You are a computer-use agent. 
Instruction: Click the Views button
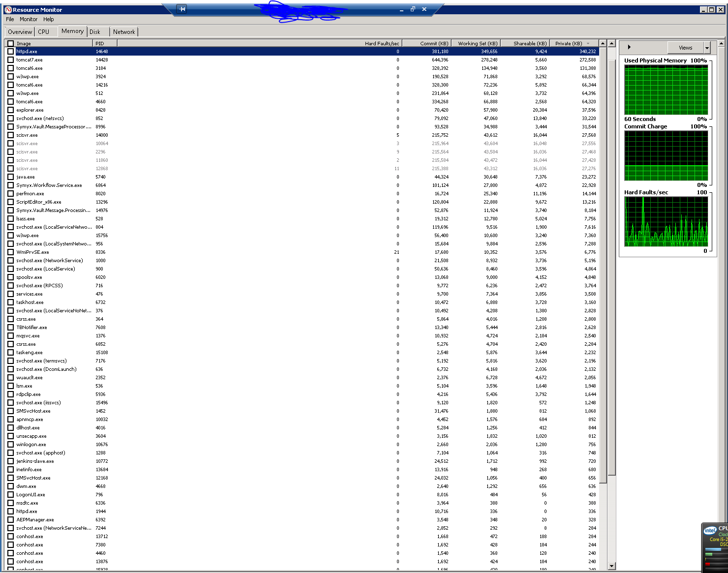click(x=686, y=48)
